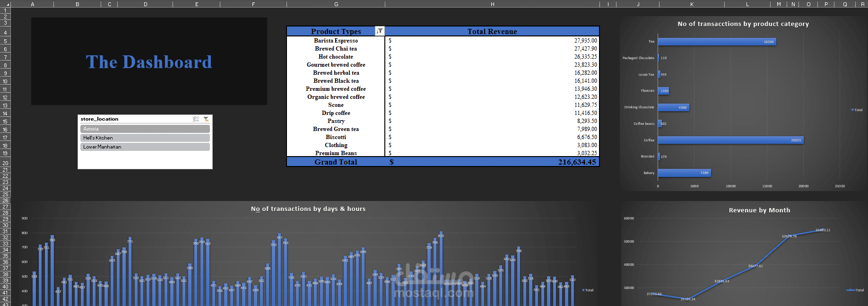Select the Barista Espresso cell
This screenshot has width=868, height=306.
pyautogui.click(x=336, y=41)
